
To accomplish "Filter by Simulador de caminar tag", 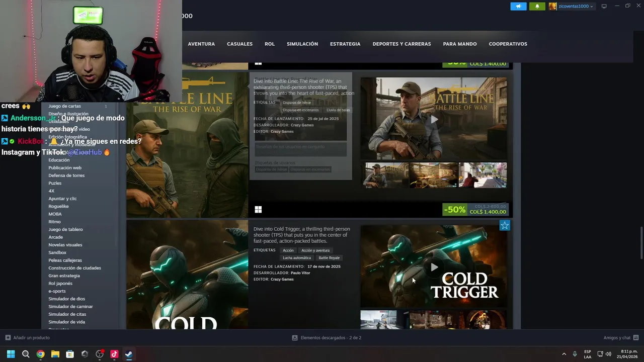I will click(70, 307).
